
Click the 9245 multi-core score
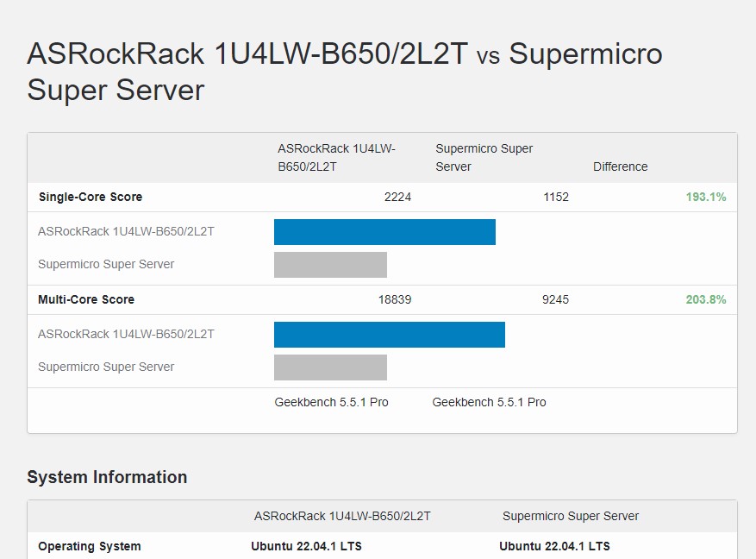[x=555, y=299]
